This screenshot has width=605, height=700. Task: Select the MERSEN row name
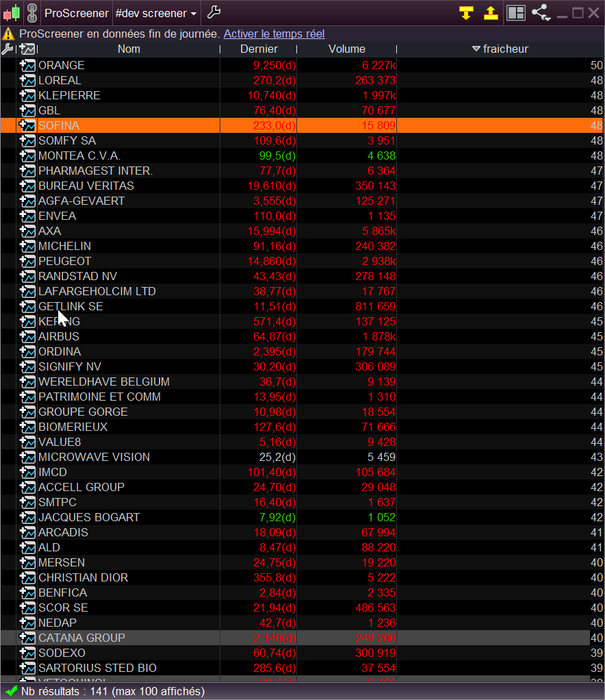(62, 562)
